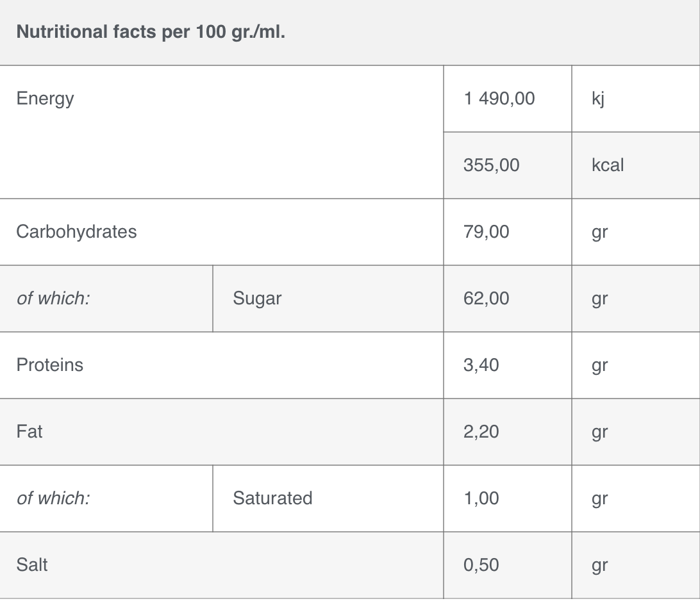Click the 3,40 proteins value
700x601 pixels.
coord(481,365)
